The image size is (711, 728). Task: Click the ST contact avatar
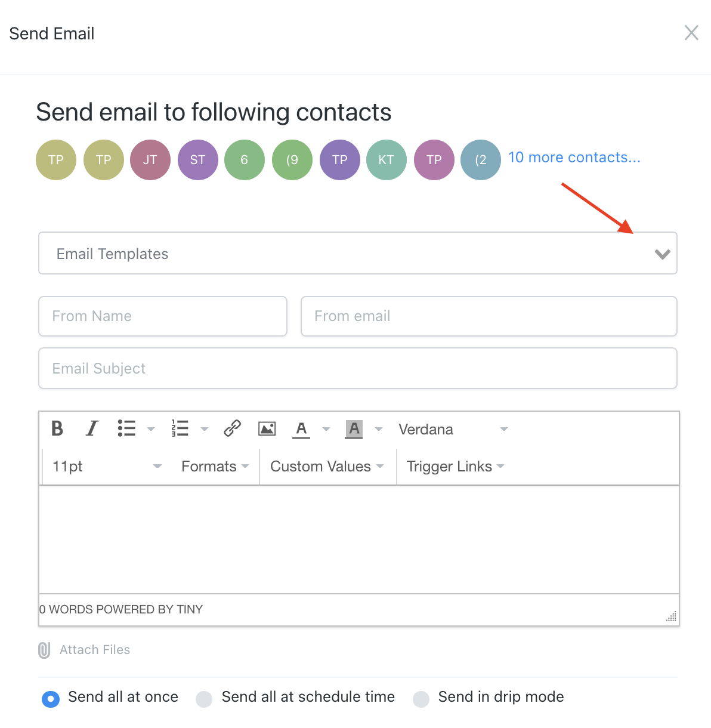(x=198, y=160)
